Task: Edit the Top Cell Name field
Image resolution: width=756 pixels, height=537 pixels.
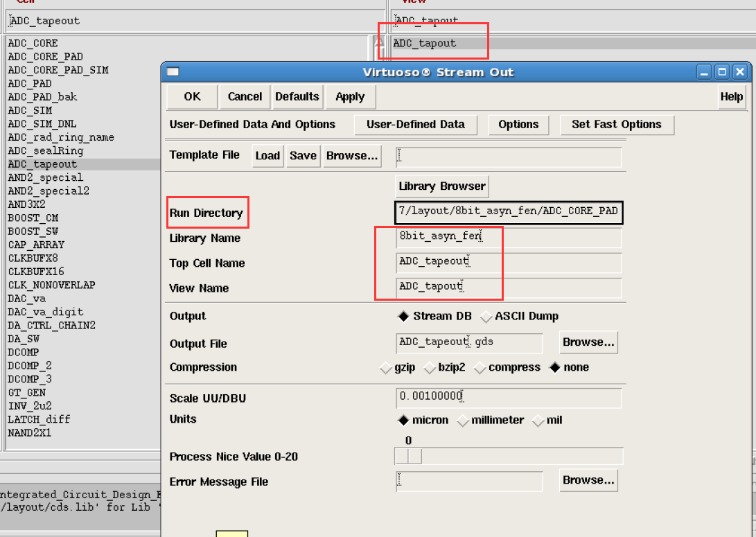Action: point(509,263)
